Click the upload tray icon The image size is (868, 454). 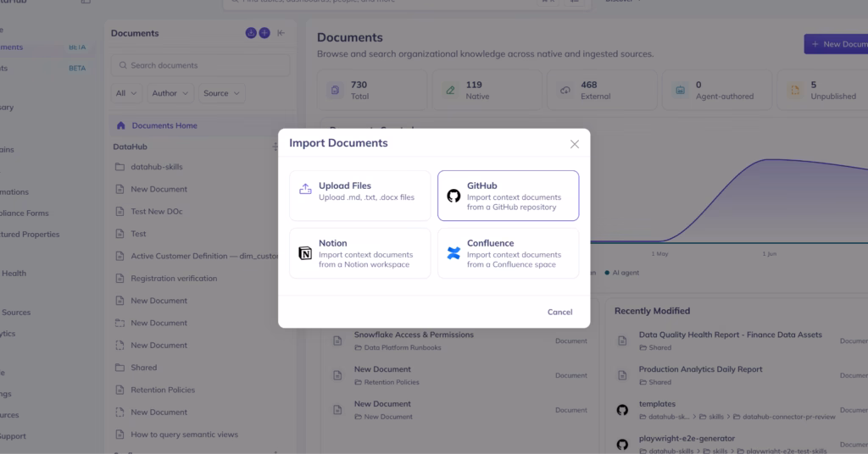click(305, 189)
